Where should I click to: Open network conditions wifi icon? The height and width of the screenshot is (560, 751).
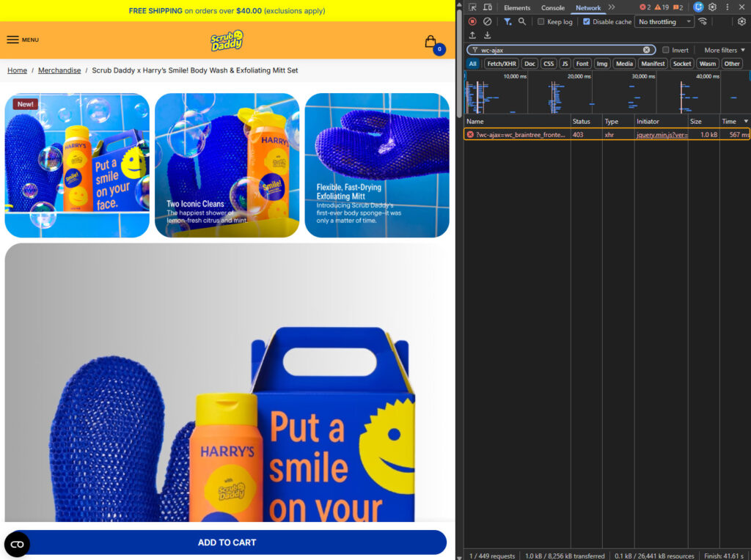click(703, 21)
